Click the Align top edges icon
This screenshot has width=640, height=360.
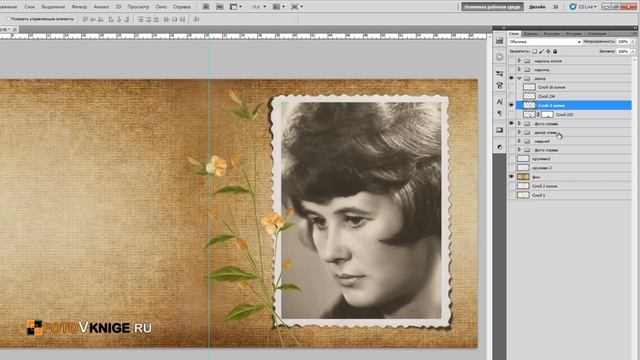(85, 19)
